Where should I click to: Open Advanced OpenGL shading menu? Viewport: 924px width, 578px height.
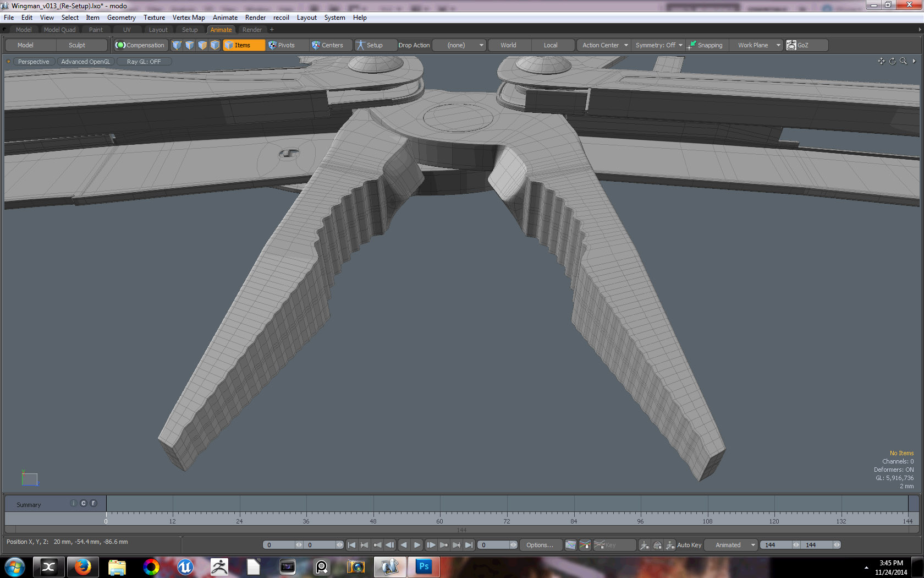pos(86,62)
